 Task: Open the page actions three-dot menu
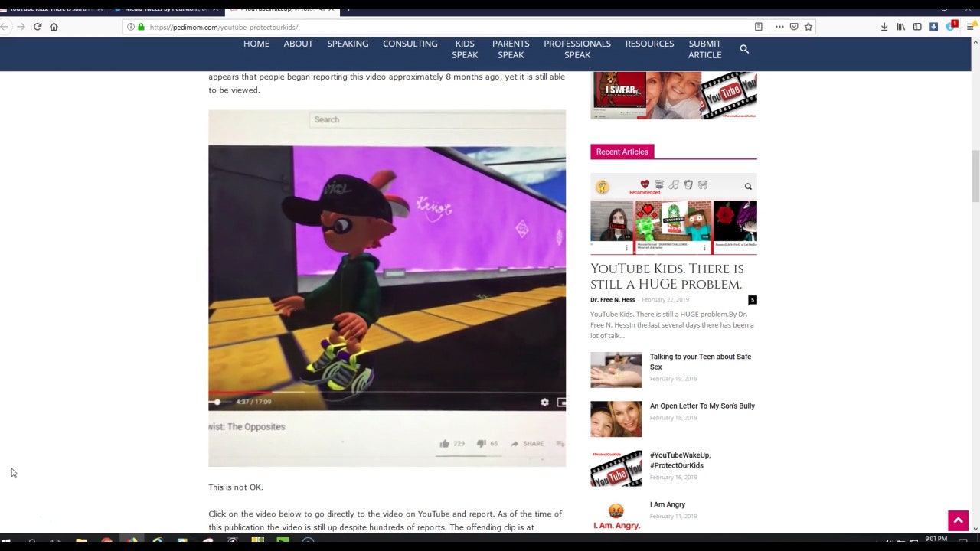779,27
